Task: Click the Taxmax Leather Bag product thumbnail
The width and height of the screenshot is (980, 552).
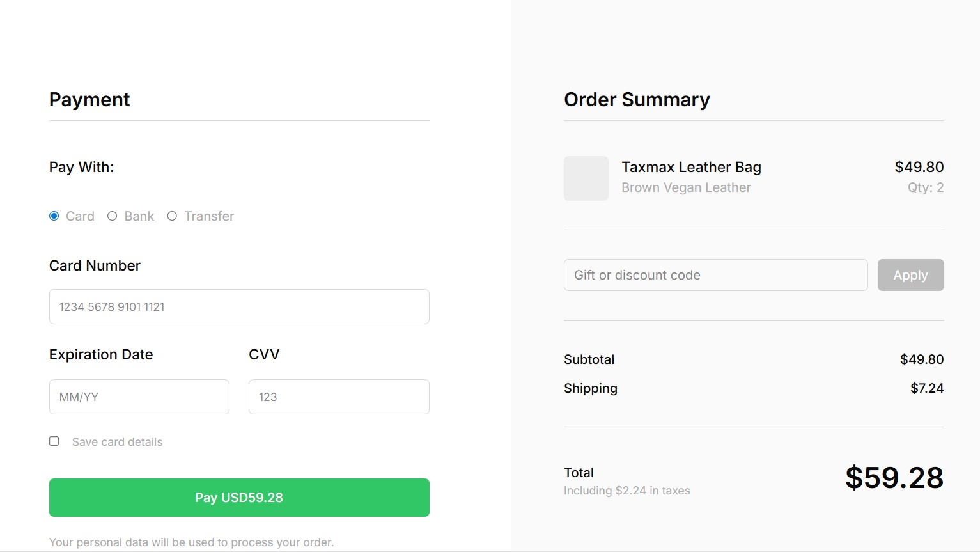Action: click(x=586, y=178)
